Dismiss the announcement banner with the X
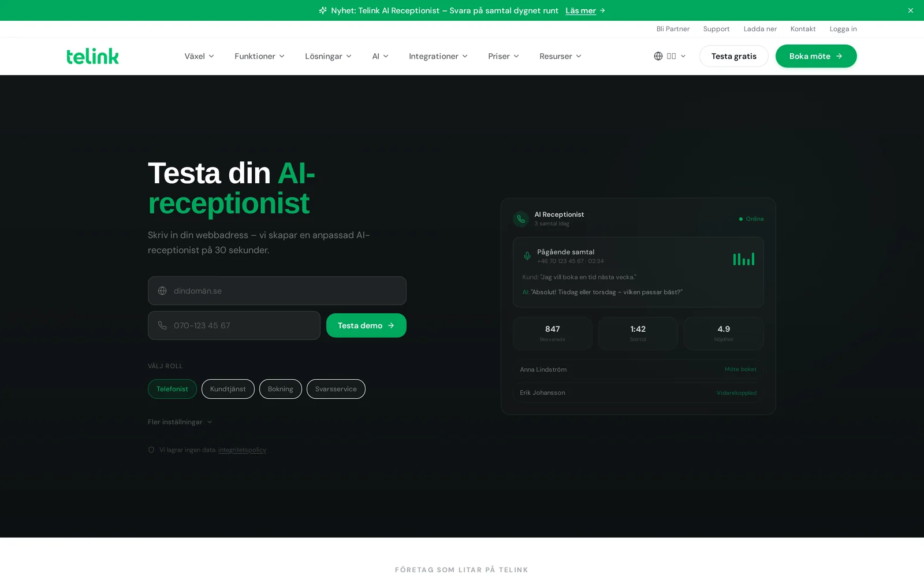 (x=911, y=10)
